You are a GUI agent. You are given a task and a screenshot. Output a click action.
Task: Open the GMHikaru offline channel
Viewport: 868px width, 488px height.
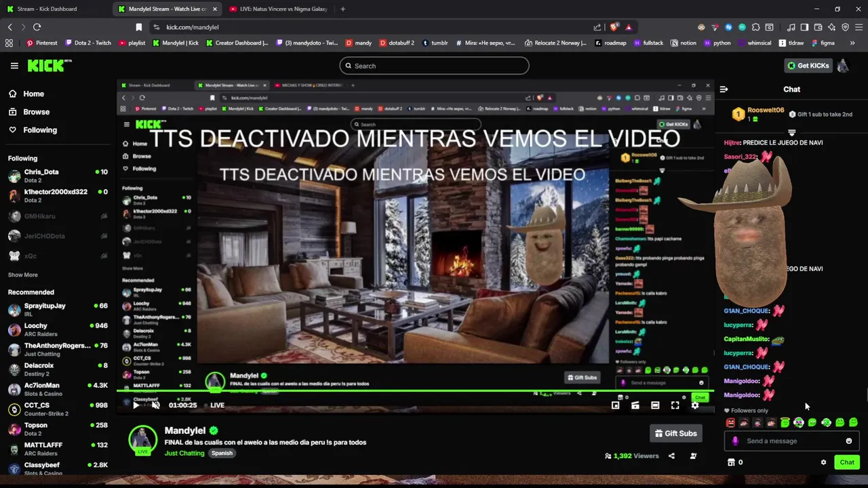coord(58,216)
